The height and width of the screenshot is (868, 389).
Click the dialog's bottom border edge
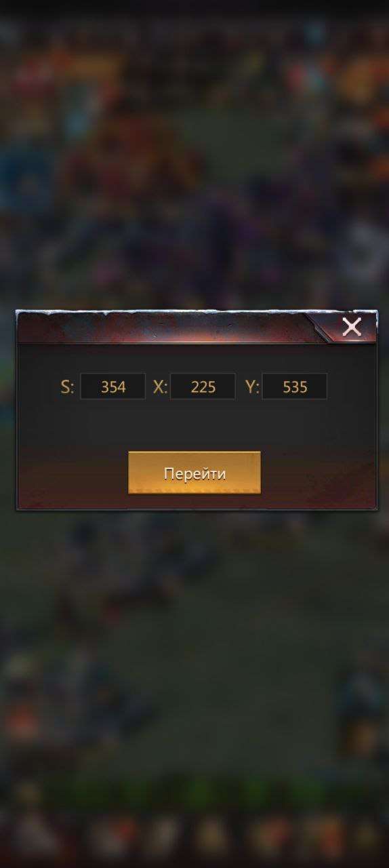(x=197, y=508)
